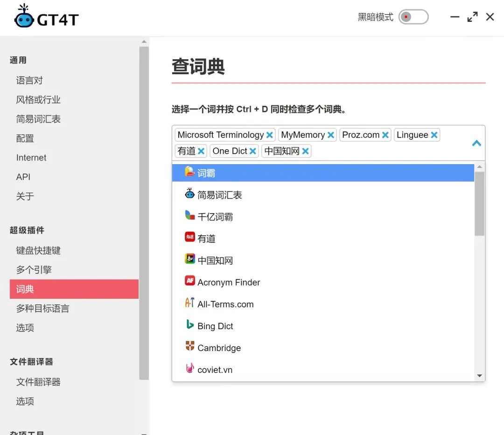The height and width of the screenshot is (435, 504).
Task: Remove the Proz.com tag
Action: click(385, 135)
